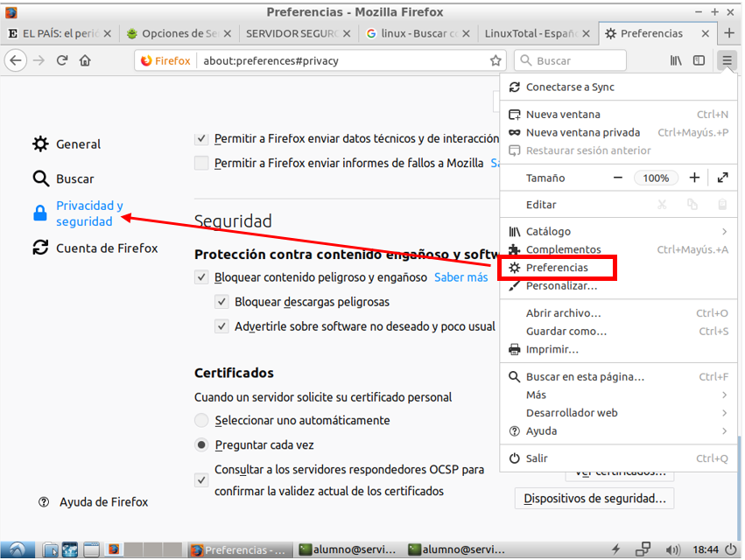Expand the Más submenu
This screenshot has width=745, height=560.
[618, 395]
